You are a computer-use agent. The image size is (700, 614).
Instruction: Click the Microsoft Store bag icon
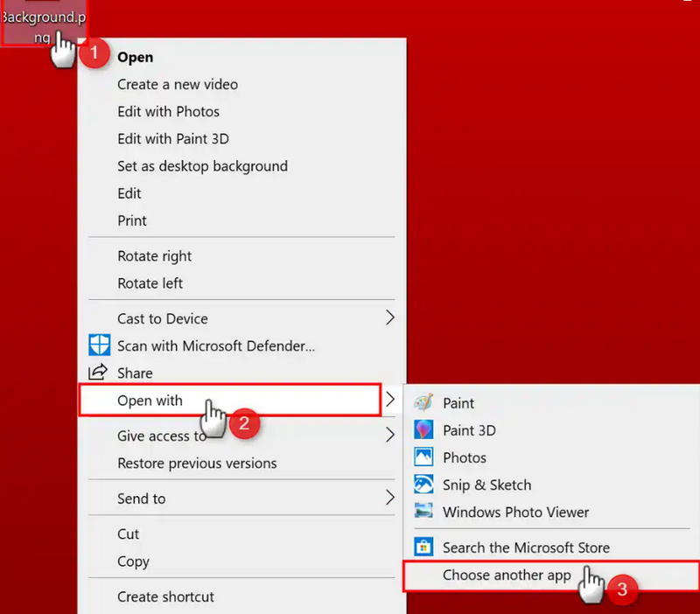coord(423,547)
